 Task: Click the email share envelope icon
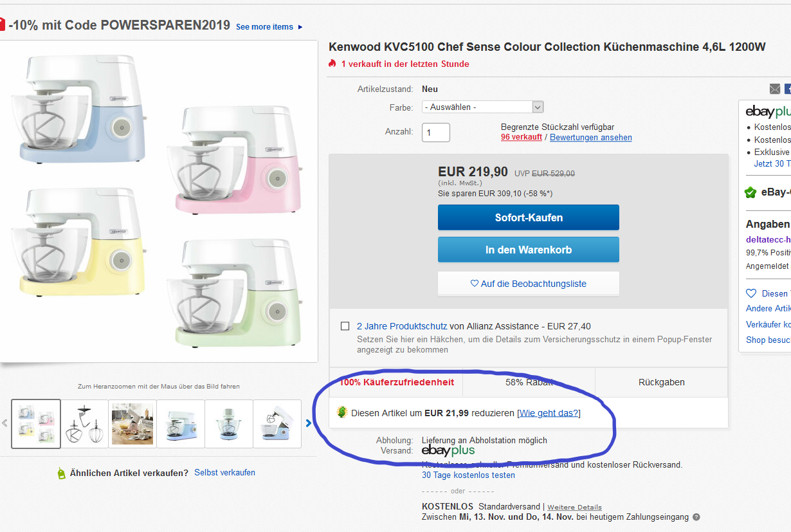point(775,89)
